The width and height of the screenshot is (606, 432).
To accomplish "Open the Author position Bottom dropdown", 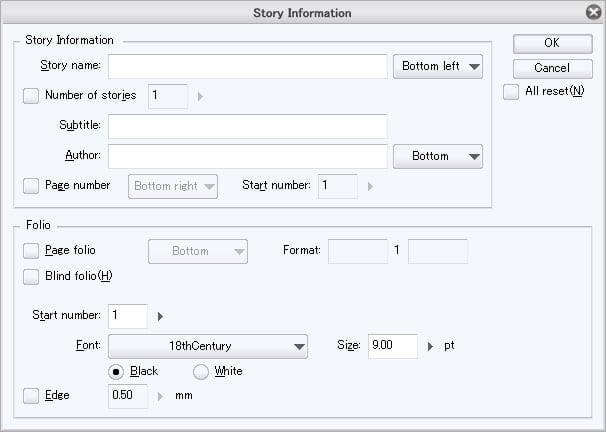I will pos(438,157).
